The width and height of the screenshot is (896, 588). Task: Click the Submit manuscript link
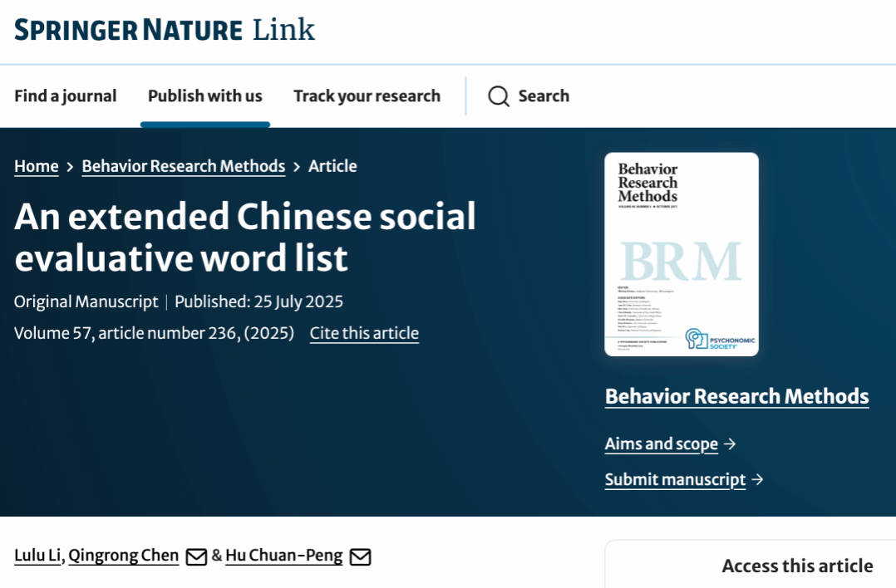point(676,479)
